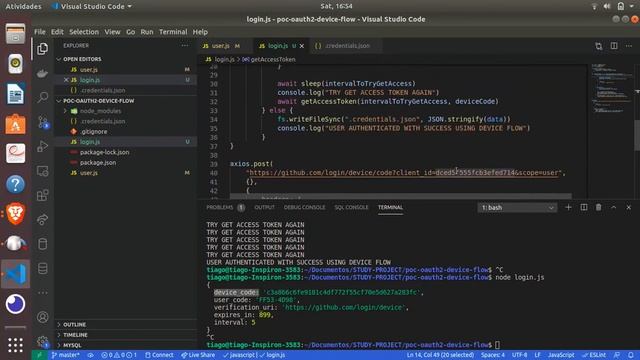Screen dimensions: 640x360
Task: Split the editor to the right
Action: pos(614,46)
